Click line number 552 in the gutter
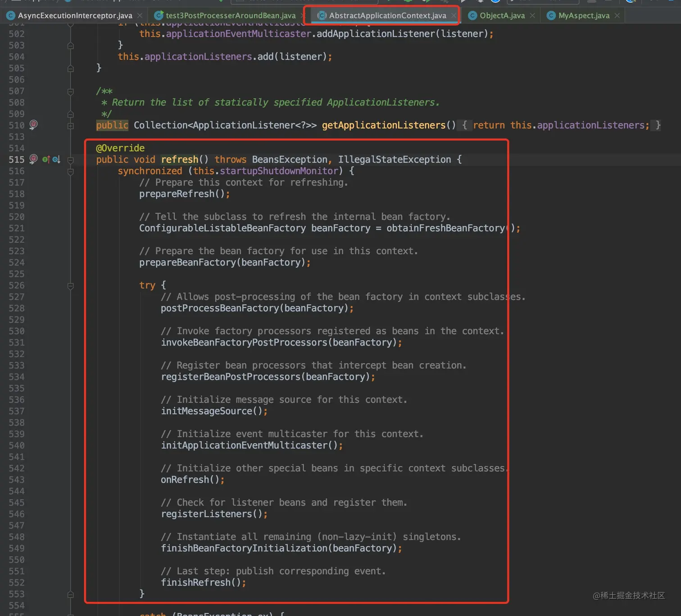Viewport: 681px width, 616px height. tap(17, 582)
